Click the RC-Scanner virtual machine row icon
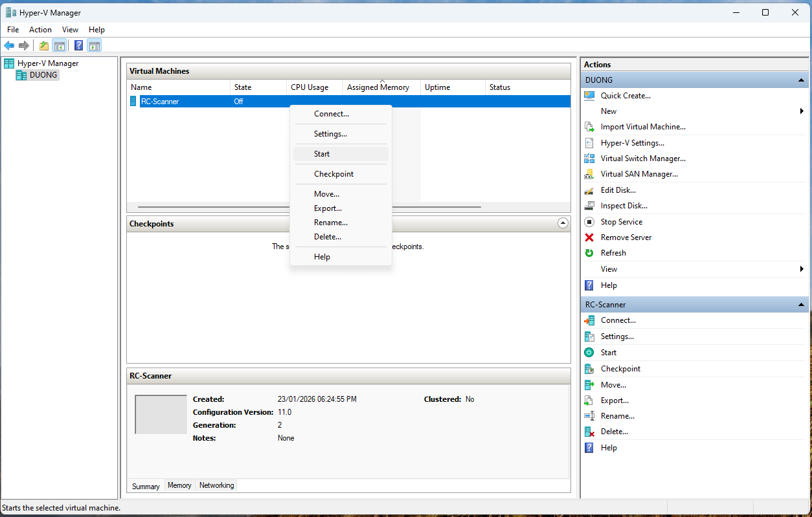The width and height of the screenshot is (812, 517). (133, 101)
